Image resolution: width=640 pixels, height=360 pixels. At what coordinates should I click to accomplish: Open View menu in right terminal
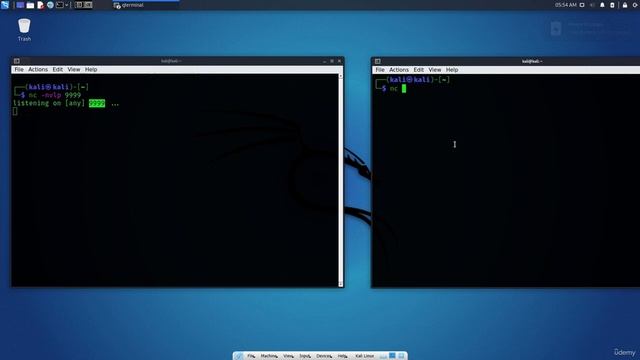(x=435, y=70)
